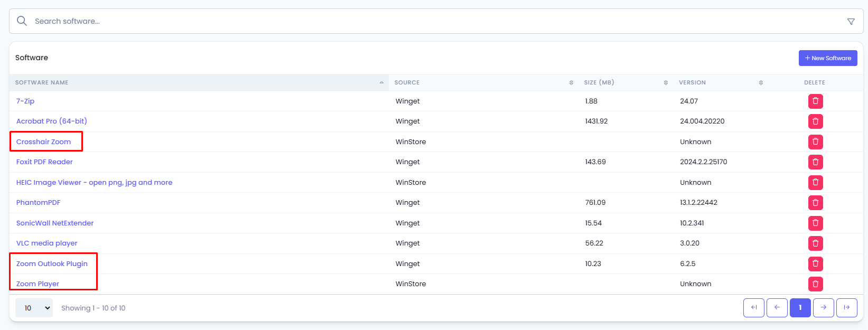Click WinStore source of HEIC Image Viewer

point(410,182)
